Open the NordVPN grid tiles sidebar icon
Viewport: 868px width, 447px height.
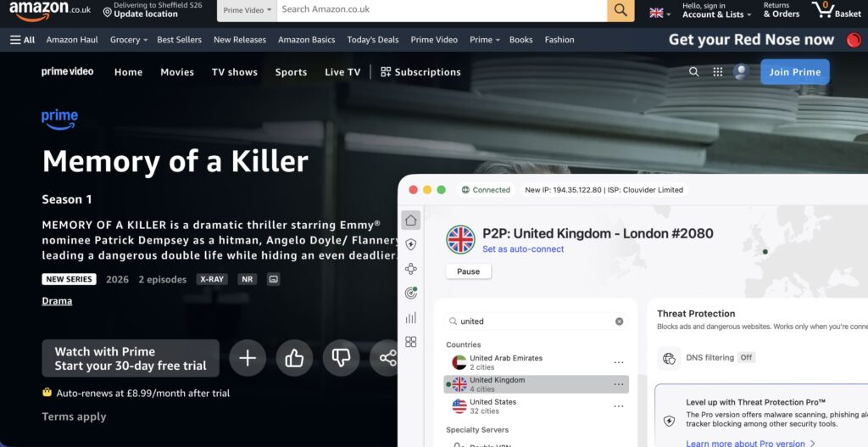(x=411, y=342)
